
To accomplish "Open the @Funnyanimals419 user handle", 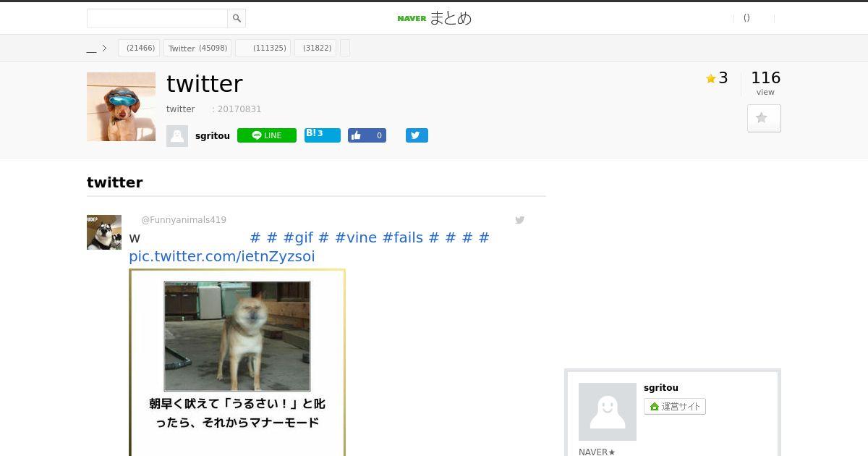I will point(184,220).
